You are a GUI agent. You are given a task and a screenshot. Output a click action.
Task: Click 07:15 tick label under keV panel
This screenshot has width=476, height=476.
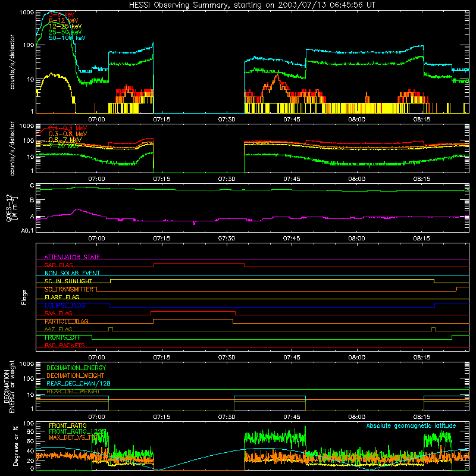[161, 120]
